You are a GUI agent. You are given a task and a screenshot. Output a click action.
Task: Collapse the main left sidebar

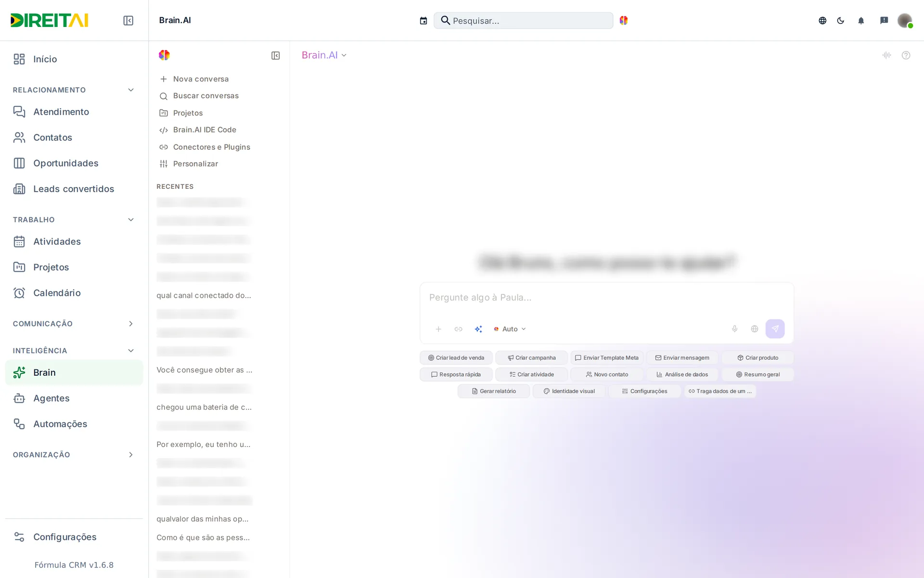click(128, 20)
